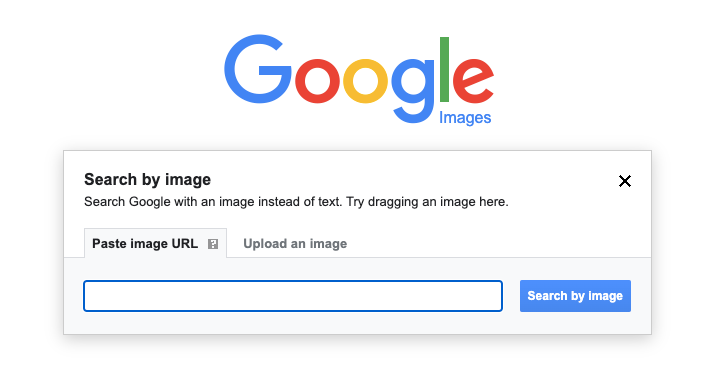Click the final red e in logo
Screen dimensions: 706x370
point(473,81)
